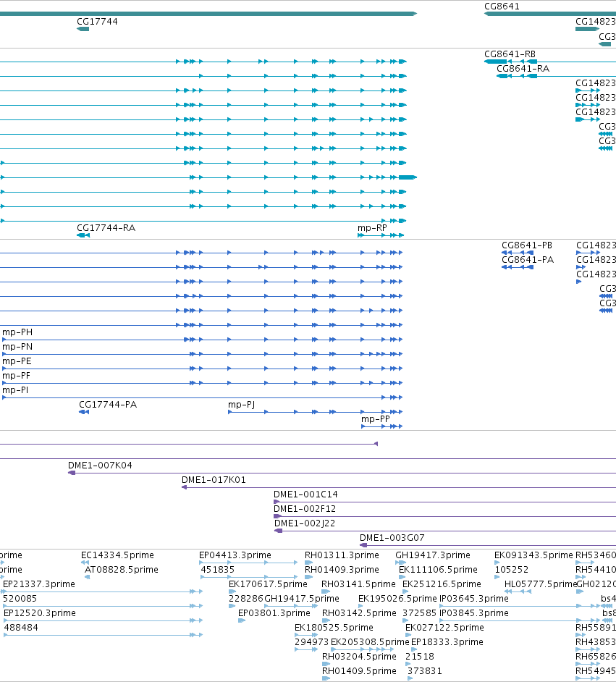Click EST RH01311.3prime
The height and width of the screenshot is (682, 616).
click(x=342, y=555)
